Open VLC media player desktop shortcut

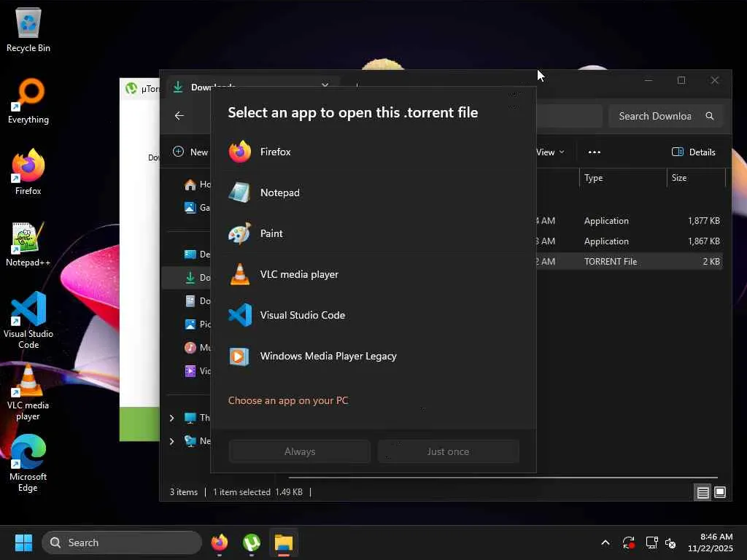pos(28,392)
